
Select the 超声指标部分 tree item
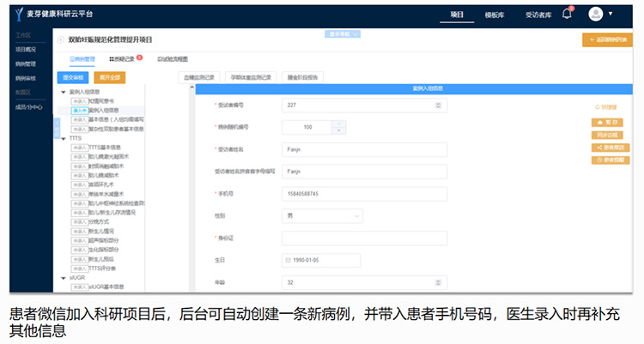coord(94,240)
